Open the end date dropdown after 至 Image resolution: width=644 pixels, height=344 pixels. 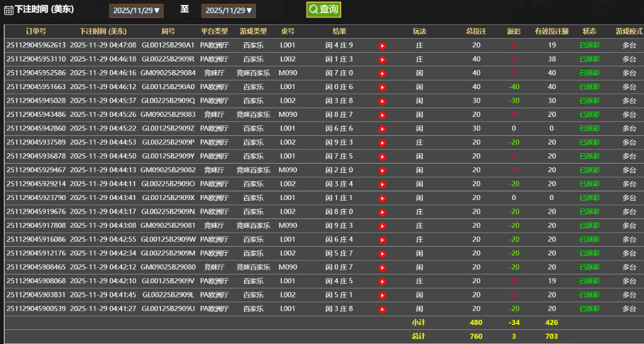[x=228, y=10]
